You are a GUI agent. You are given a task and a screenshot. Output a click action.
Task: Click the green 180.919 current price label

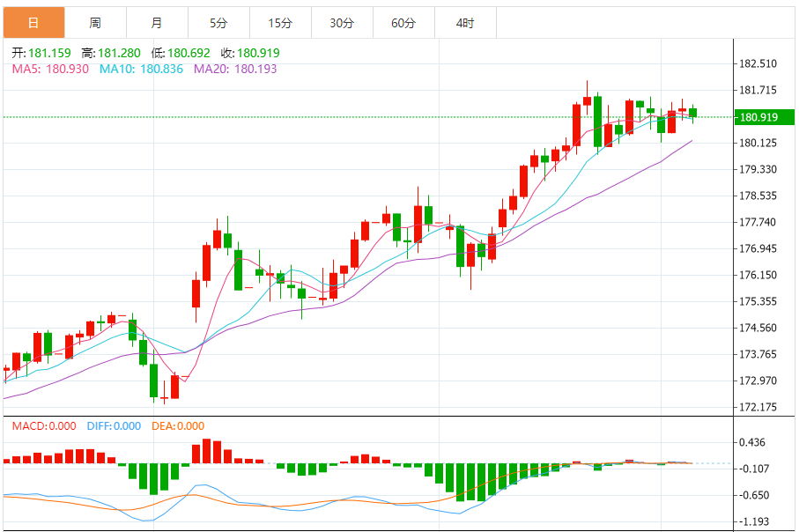[764, 117]
